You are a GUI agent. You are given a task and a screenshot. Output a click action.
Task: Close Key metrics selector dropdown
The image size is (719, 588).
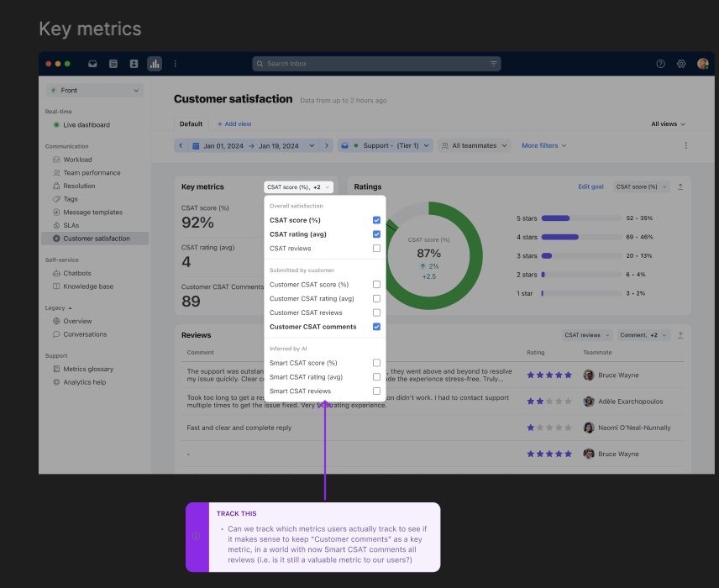pos(298,187)
